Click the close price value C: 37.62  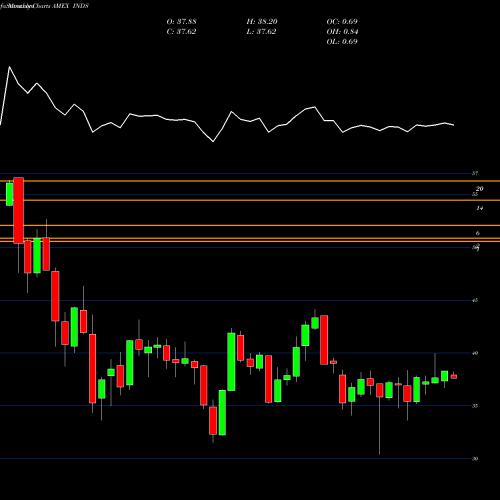tap(181, 32)
